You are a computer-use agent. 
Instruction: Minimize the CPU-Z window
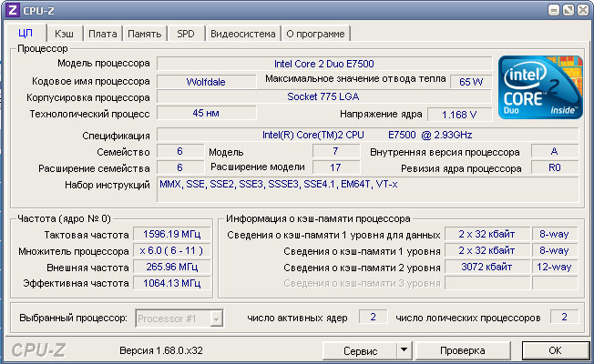554,10
